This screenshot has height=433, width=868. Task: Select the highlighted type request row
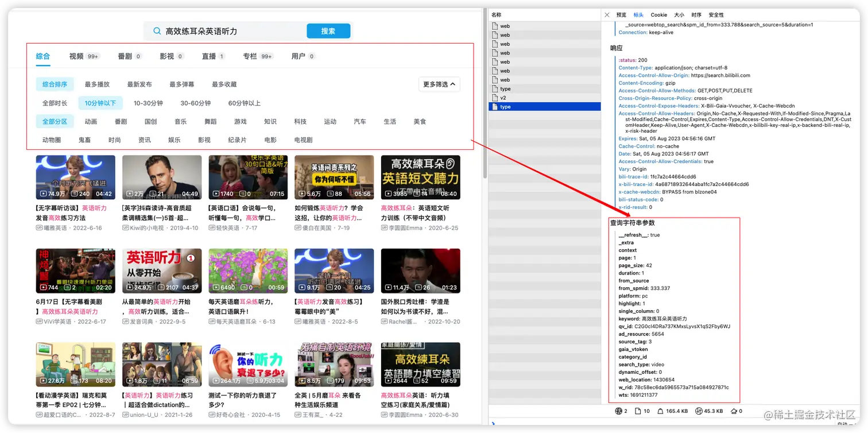545,107
